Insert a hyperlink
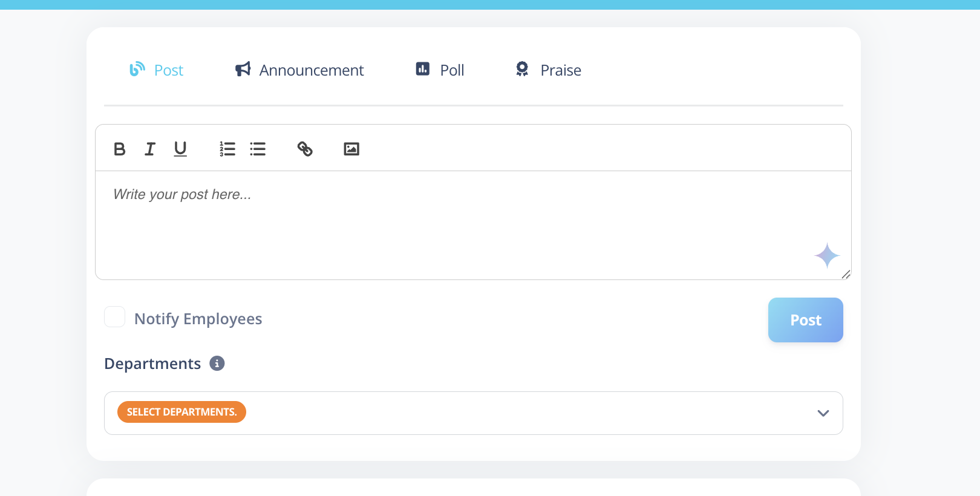Screen dimensions: 980x496 coord(305,149)
